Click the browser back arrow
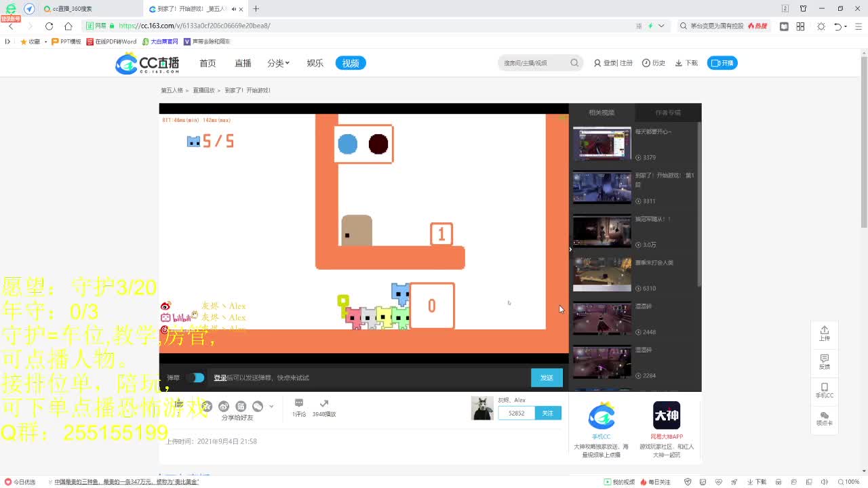The image size is (868, 488). coord(11,26)
